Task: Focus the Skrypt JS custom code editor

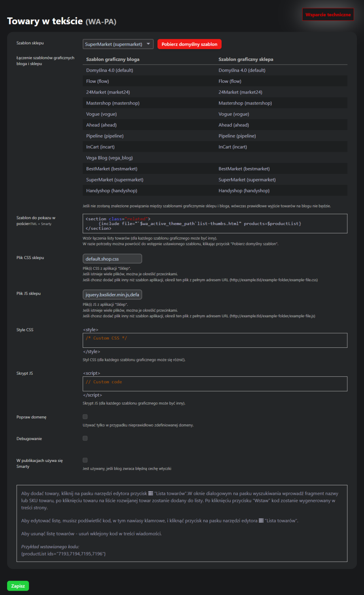Action: point(215,384)
